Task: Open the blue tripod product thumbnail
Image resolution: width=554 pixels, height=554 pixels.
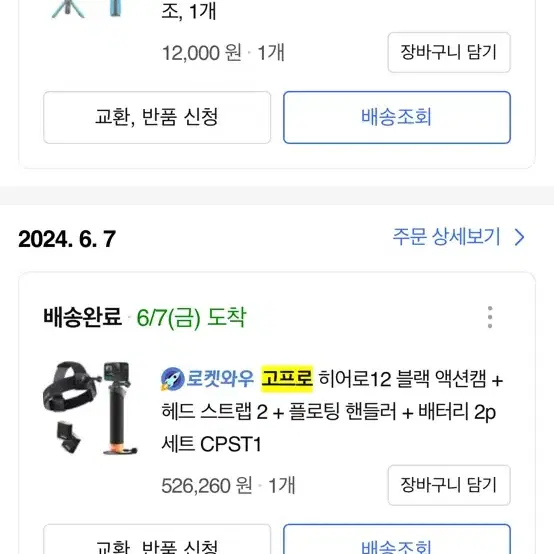Action: [x=87, y=9]
